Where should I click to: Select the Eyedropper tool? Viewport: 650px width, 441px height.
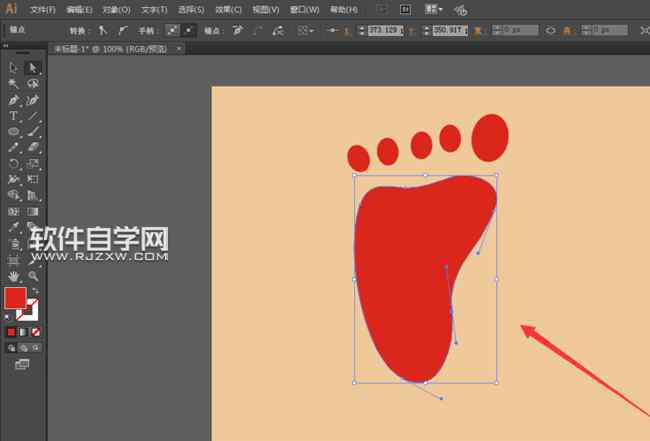click(x=14, y=227)
